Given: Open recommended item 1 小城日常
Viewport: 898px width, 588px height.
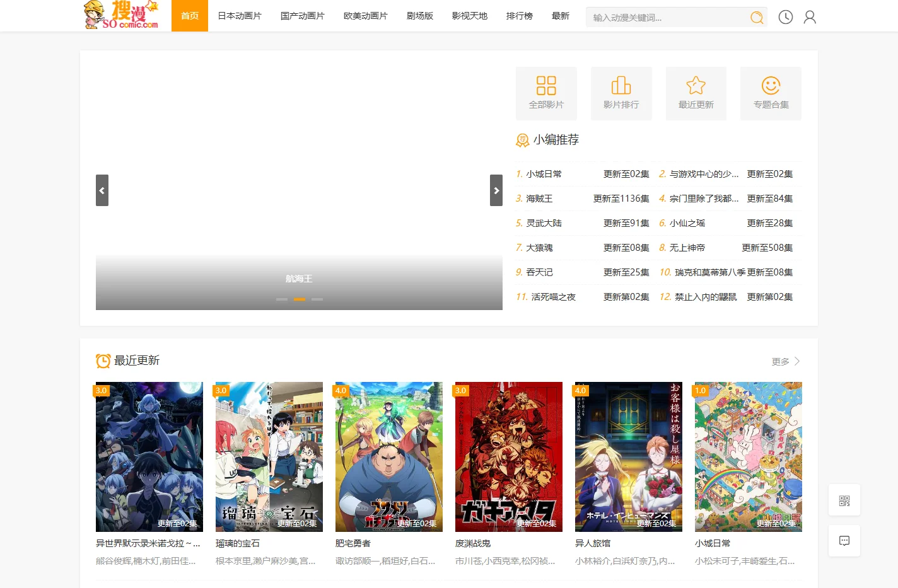Looking at the screenshot, I should [x=544, y=174].
